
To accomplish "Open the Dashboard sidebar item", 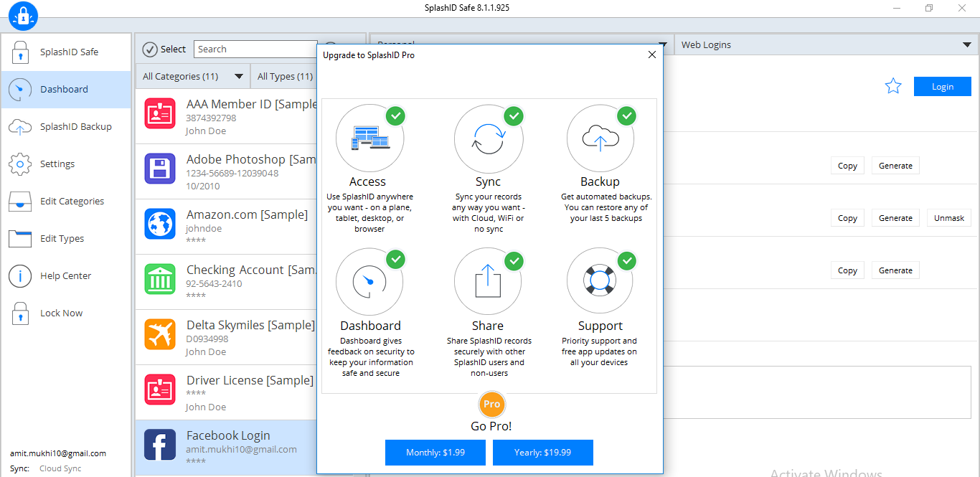I will click(66, 89).
